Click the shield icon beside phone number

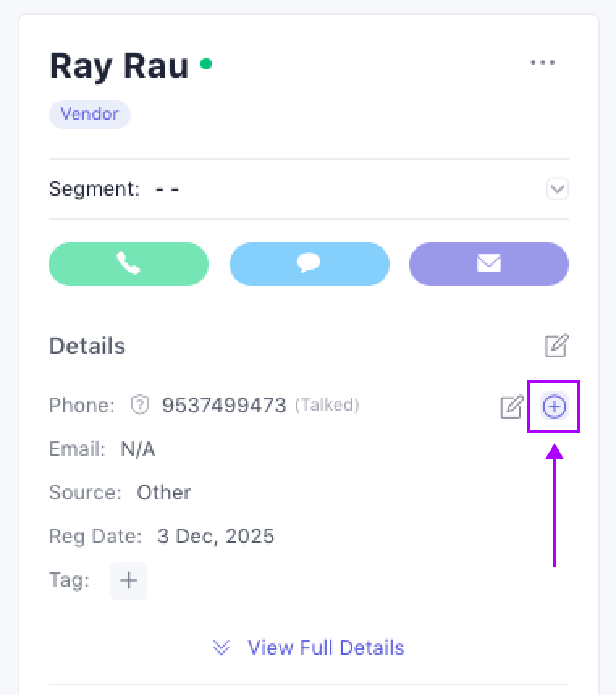pos(140,406)
